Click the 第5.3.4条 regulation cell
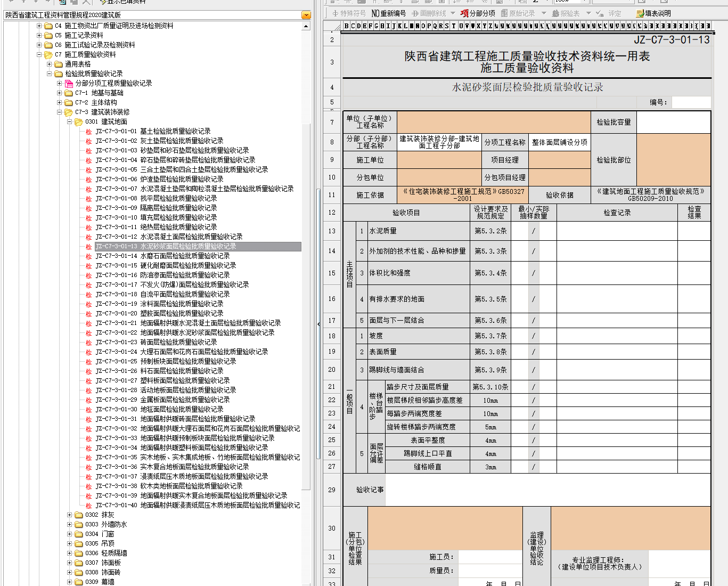Screen dimensions: 728x586 point(490,273)
